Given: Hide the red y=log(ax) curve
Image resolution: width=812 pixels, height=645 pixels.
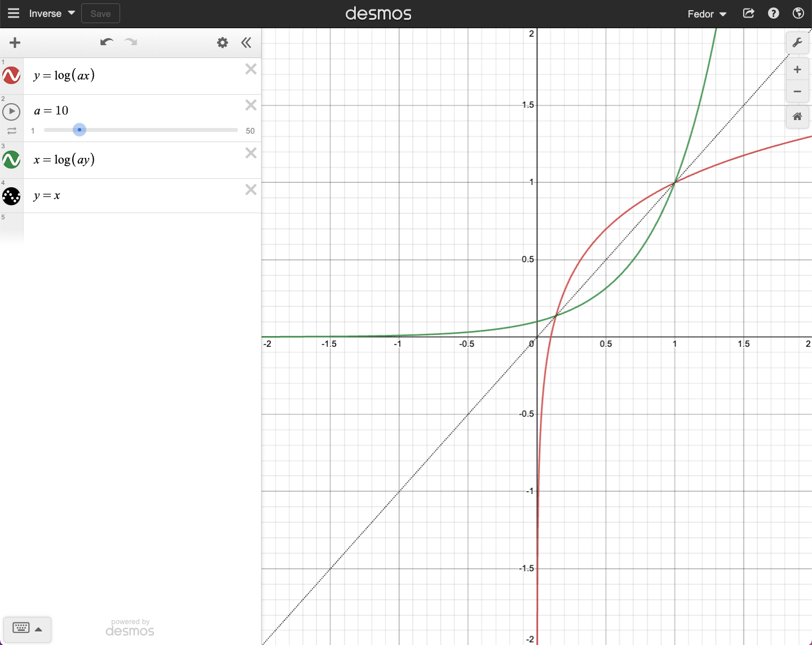Looking at the screenshot, I should (11, 76).
